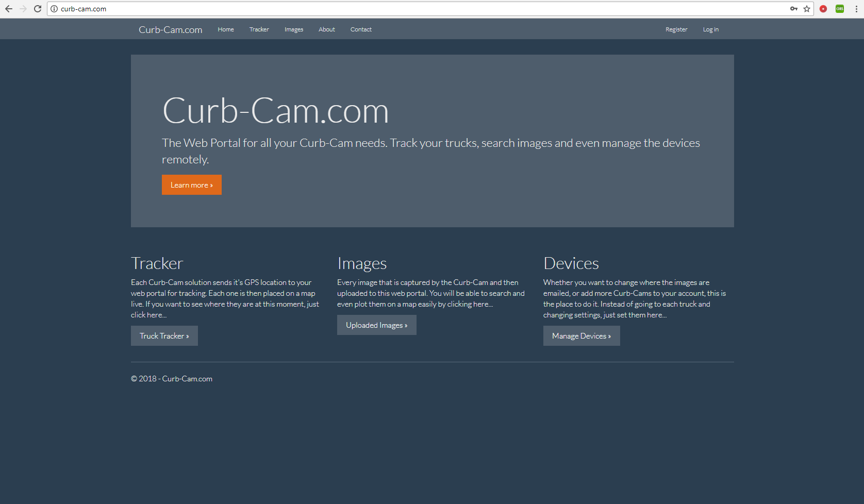This screenshot has height=504, width=864.
Task: Click Log in at top right
Action: tap(710, 29)
